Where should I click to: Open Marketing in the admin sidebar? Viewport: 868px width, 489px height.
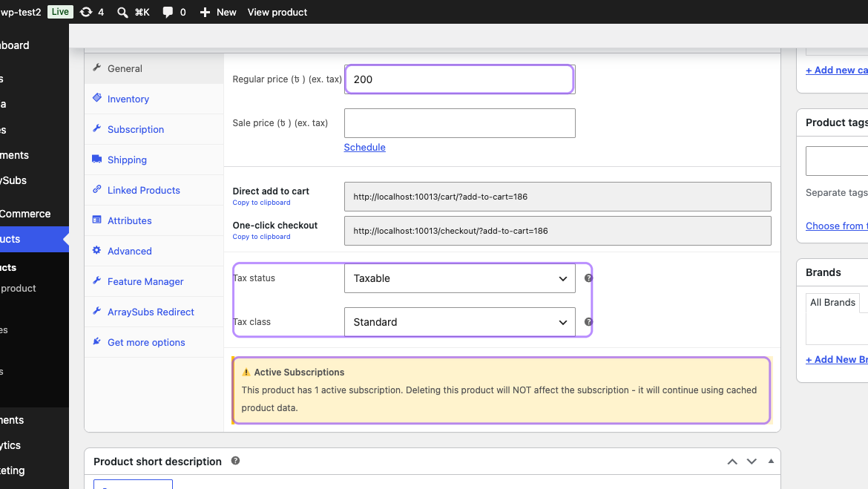tap(34, 470)
